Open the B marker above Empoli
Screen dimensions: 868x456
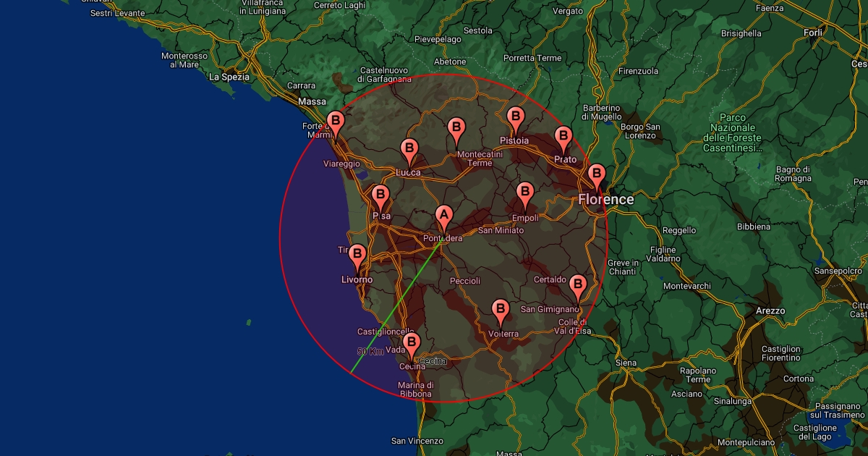pyautogui.click(x=525, y=194)
